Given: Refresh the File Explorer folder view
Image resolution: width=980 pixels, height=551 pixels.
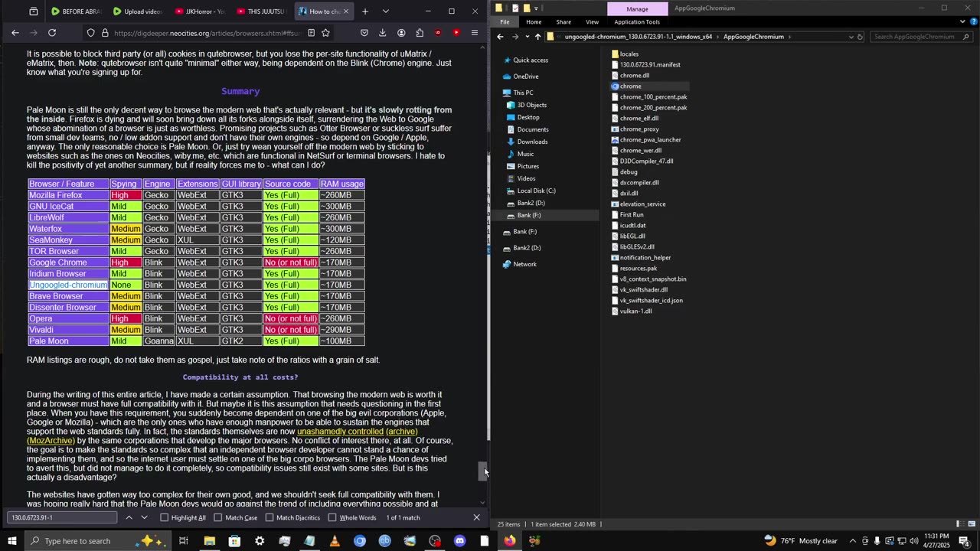Looking at the screenshot, I should click(x=860, y=37).
